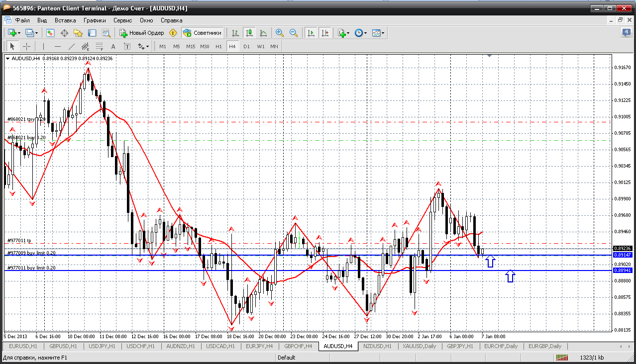The image size is (636, 364).
Task: Set timeframe to D1
Action: click(246, 46)
